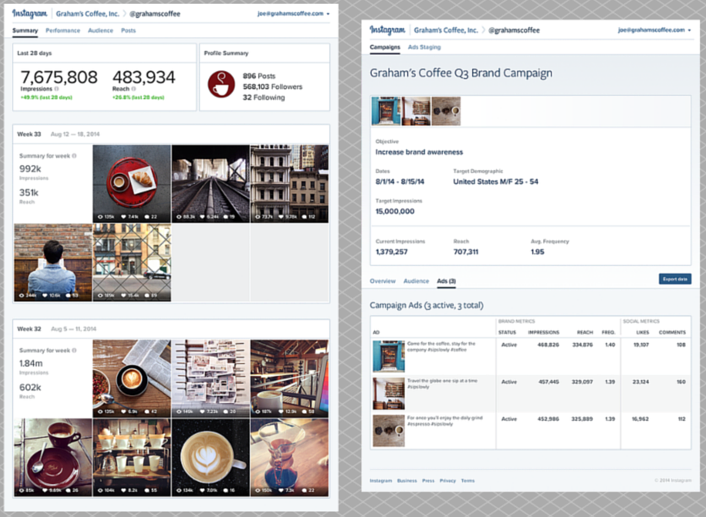706x517 pixels.
Task: Click the 'Come for the coffee, stay for the company' ad caption
Action: click(x=441, y=346)
